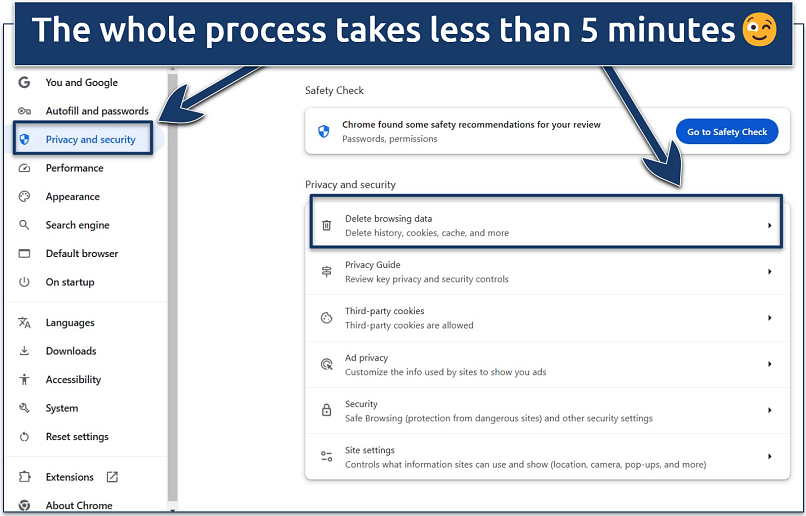Go to Performance settings
This screenshot has height=516, width=806.
point(75,168)
